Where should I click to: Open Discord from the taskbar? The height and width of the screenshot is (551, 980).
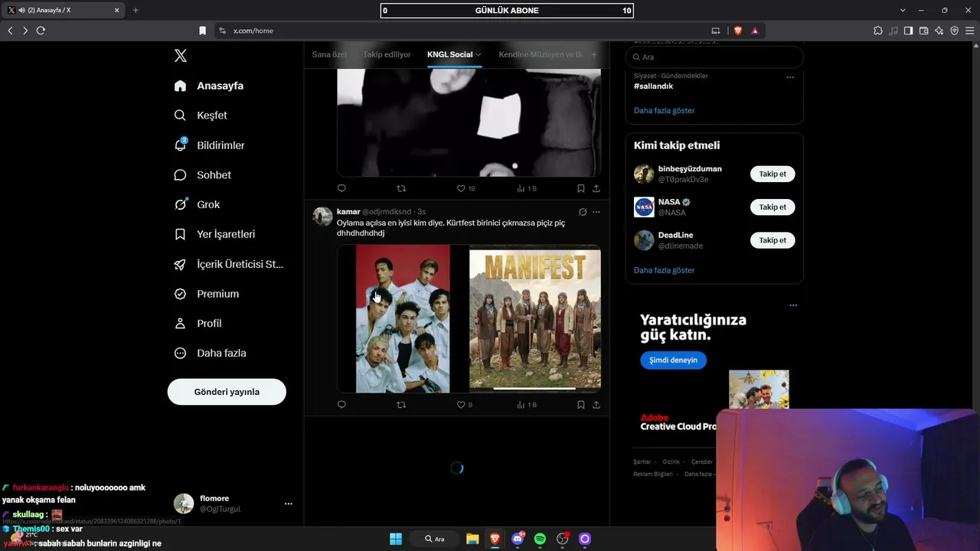[518, 540]
